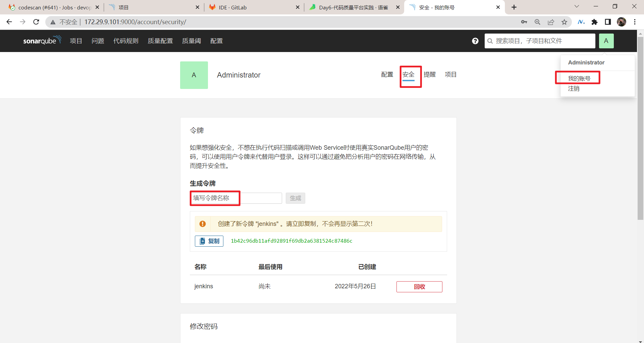The image size is (644, 343).
Task: Choose 注销 to log out
Action: [574, 89]
